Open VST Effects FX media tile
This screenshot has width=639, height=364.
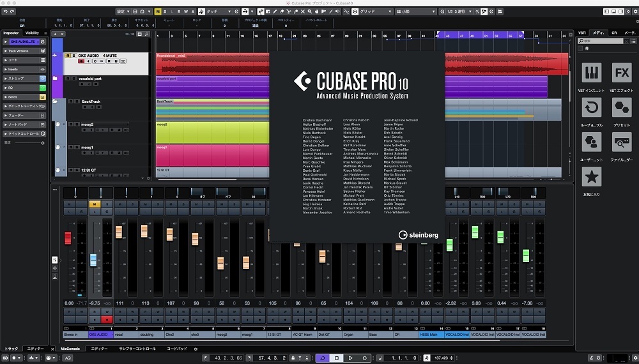pos(622,73)
